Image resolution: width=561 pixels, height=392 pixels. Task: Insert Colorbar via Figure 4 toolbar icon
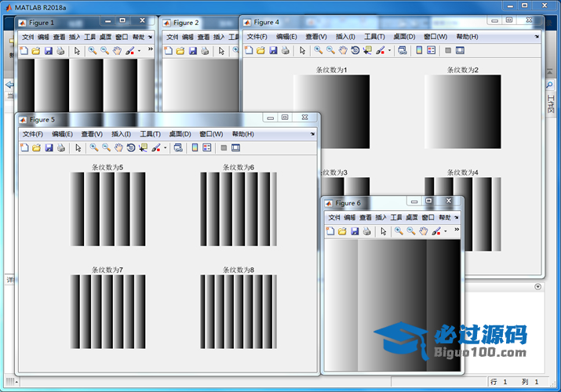[x=419, y=50]
